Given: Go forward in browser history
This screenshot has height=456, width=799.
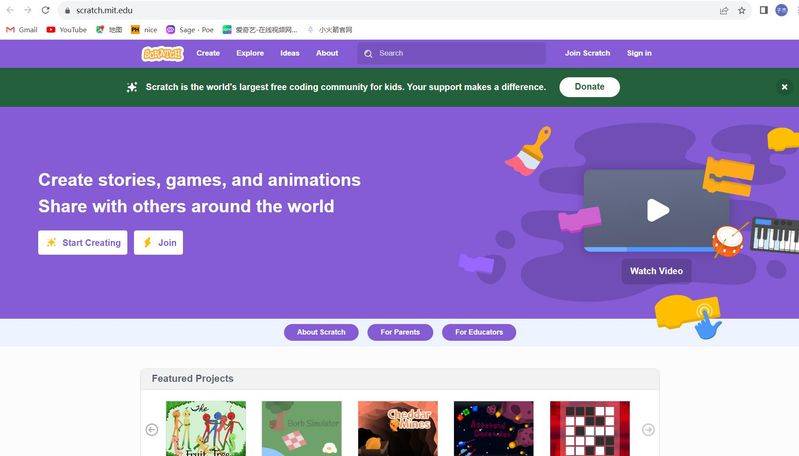Looking at the screenshot, I should [28, 10].
